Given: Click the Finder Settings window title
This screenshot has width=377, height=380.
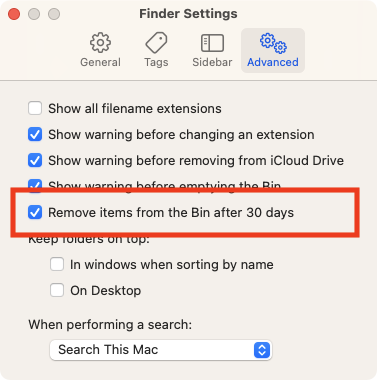Looking at the screenshot, I should pyautogui.click(x=188, y=14).
